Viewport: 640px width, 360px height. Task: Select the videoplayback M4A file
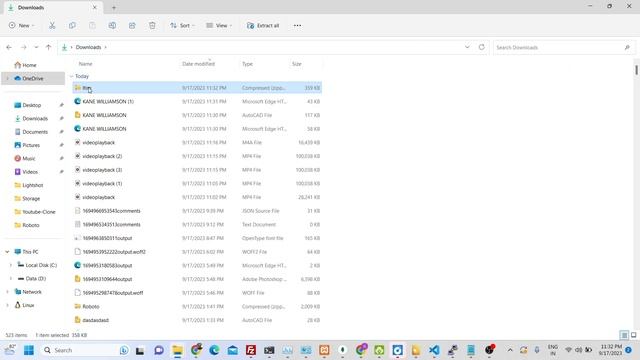pyautogui.click(x=197, y=142)
